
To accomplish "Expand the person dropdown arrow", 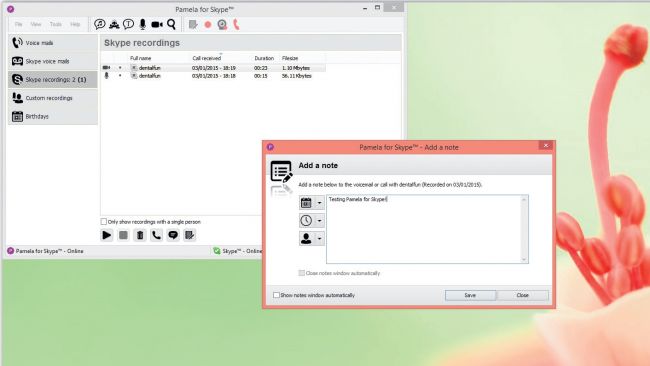I will click(x=319, y=239).
